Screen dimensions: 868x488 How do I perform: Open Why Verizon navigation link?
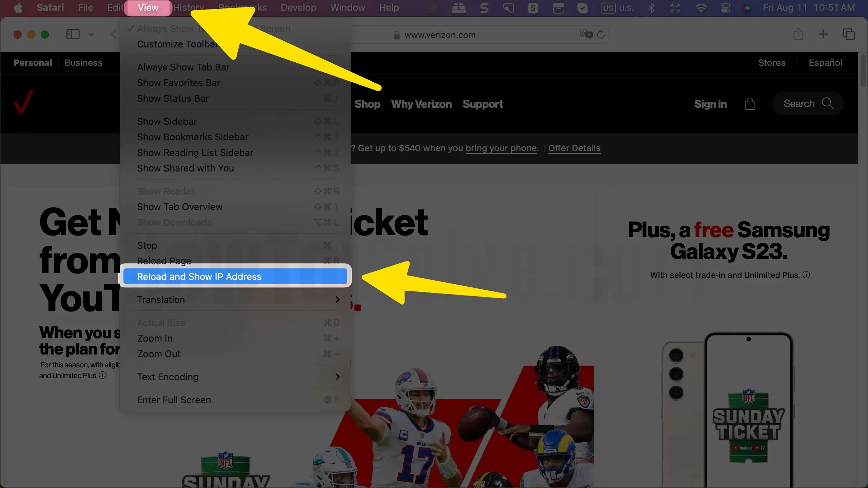421,104
